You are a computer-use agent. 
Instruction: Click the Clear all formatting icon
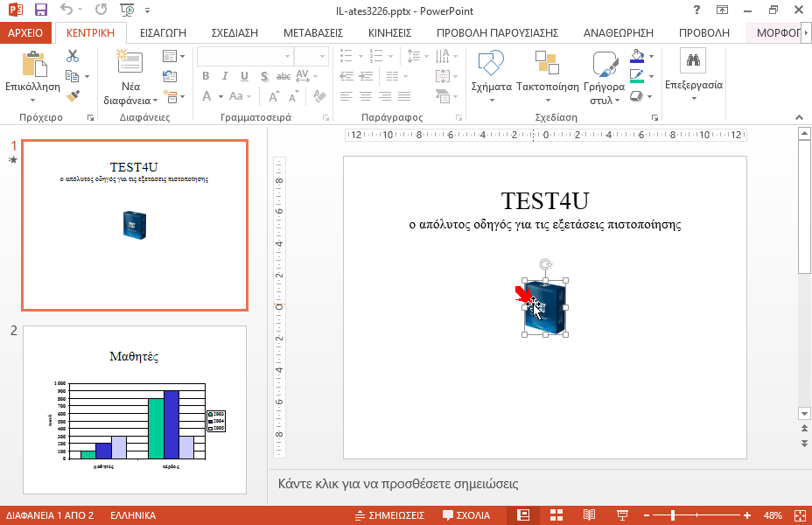[319, 95]
